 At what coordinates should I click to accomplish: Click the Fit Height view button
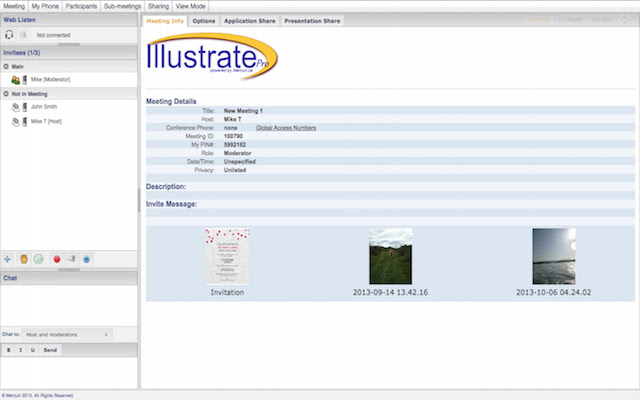click(x=570, y=20)
